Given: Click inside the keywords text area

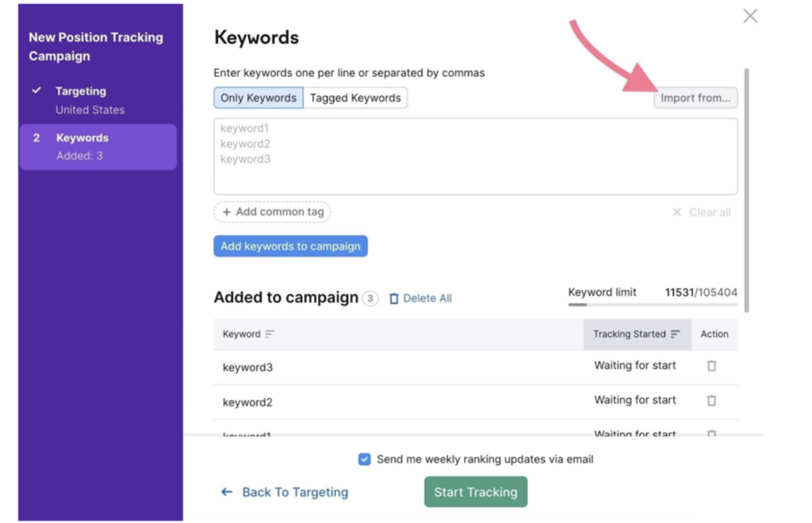Looking at the screenshot, I should point(476,157).
